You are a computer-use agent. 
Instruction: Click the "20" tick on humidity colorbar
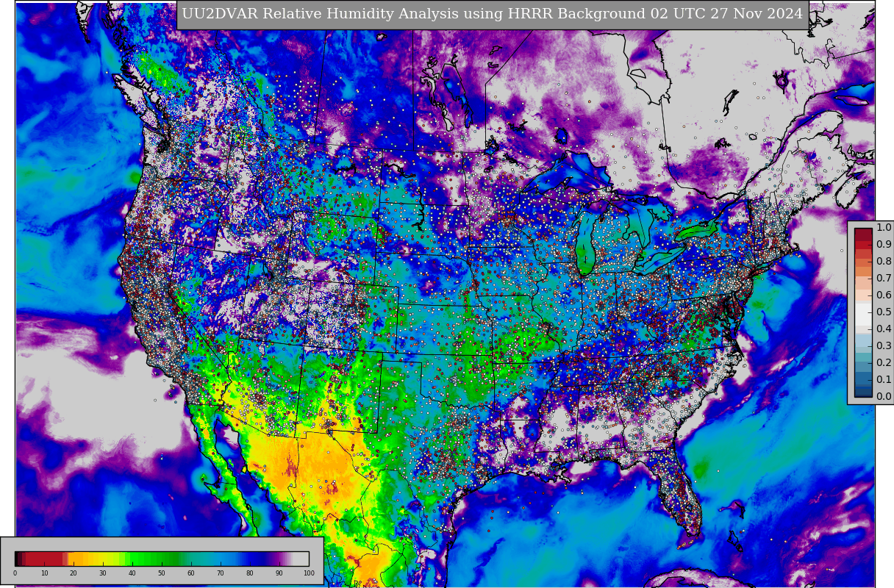[x=74, y=573]
